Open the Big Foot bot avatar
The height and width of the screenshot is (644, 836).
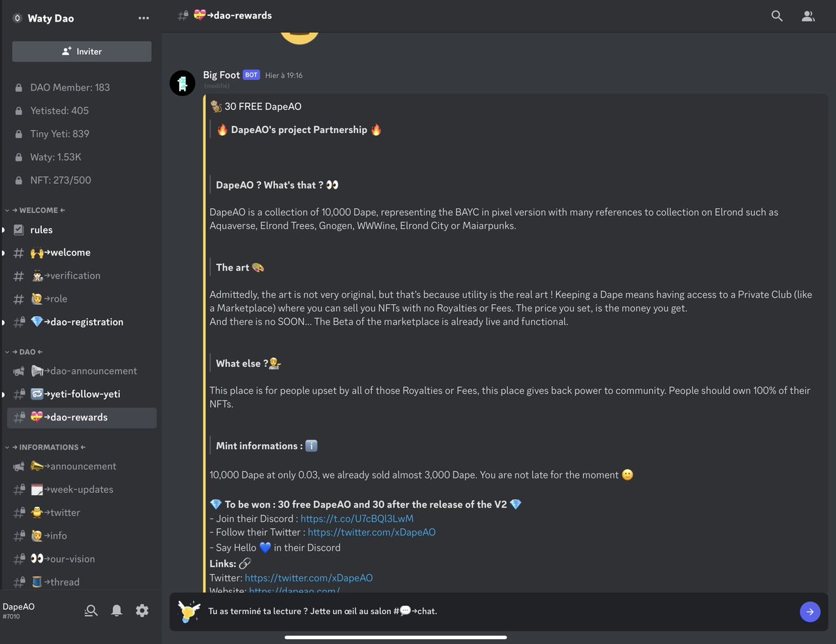(x=183, y=84)
